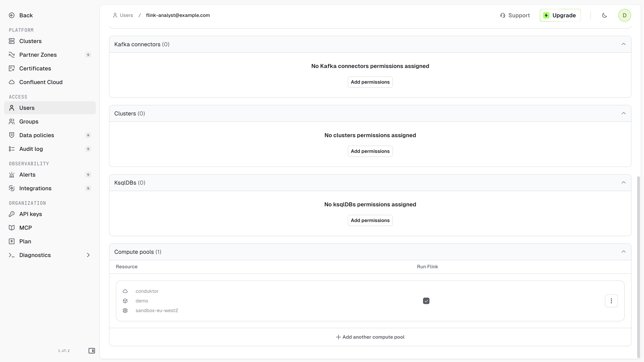Click the Plan upload icon
The width and height of the screenshot is (644, 362).
pos(11,242)
